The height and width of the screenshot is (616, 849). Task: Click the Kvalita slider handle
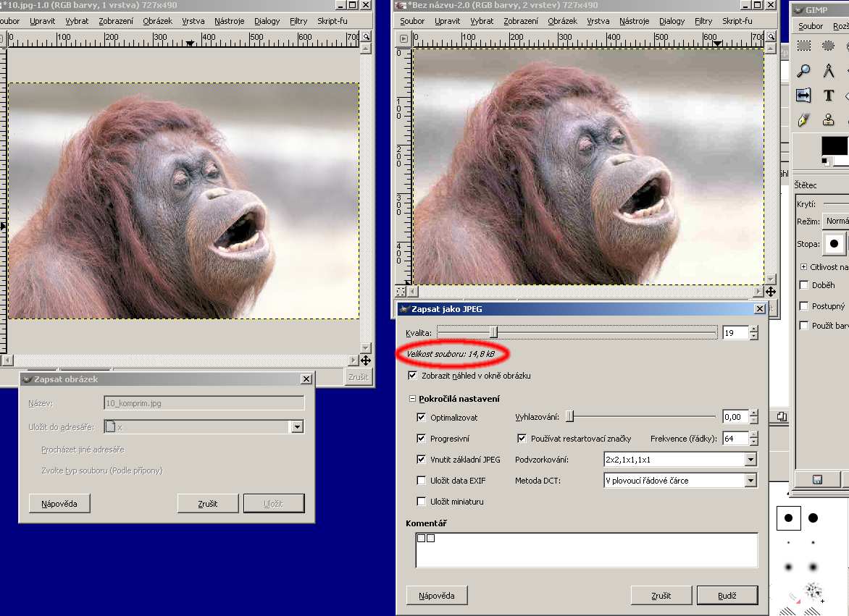(493, 332)
